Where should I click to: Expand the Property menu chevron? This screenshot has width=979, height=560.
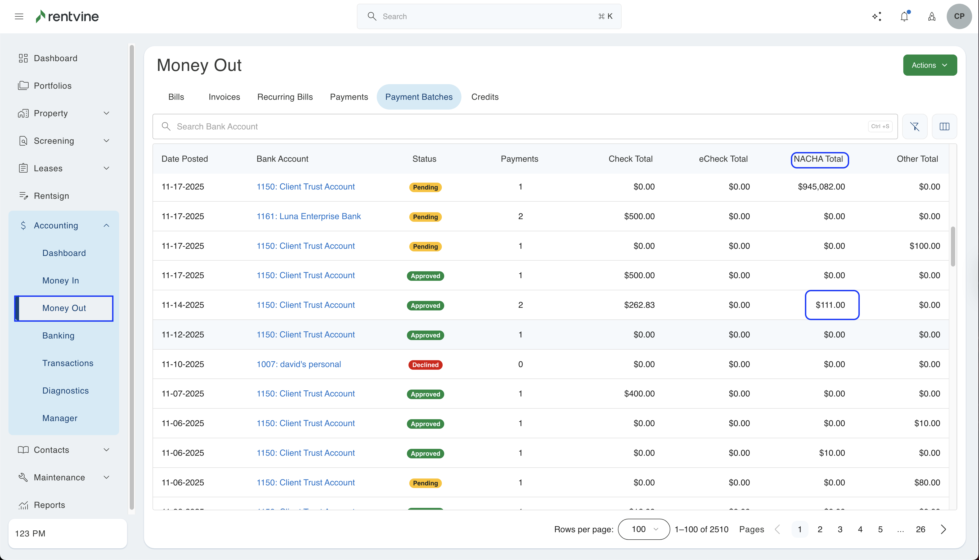106,113
